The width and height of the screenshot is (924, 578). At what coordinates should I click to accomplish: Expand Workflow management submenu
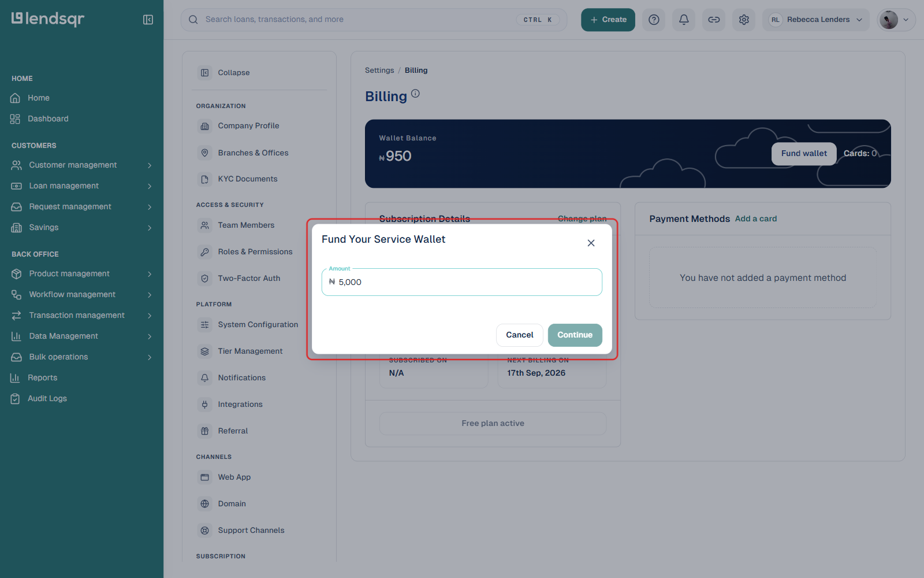tap(150, 295)
